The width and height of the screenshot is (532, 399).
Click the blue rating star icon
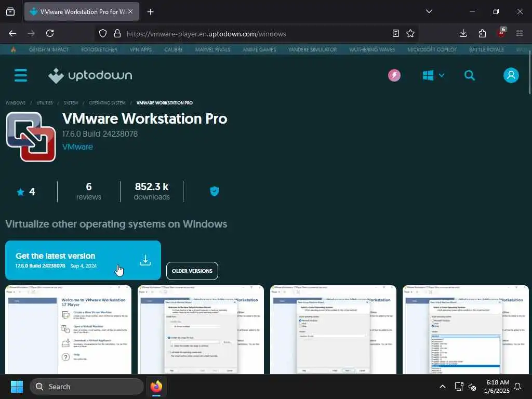[x=20, y=192]
